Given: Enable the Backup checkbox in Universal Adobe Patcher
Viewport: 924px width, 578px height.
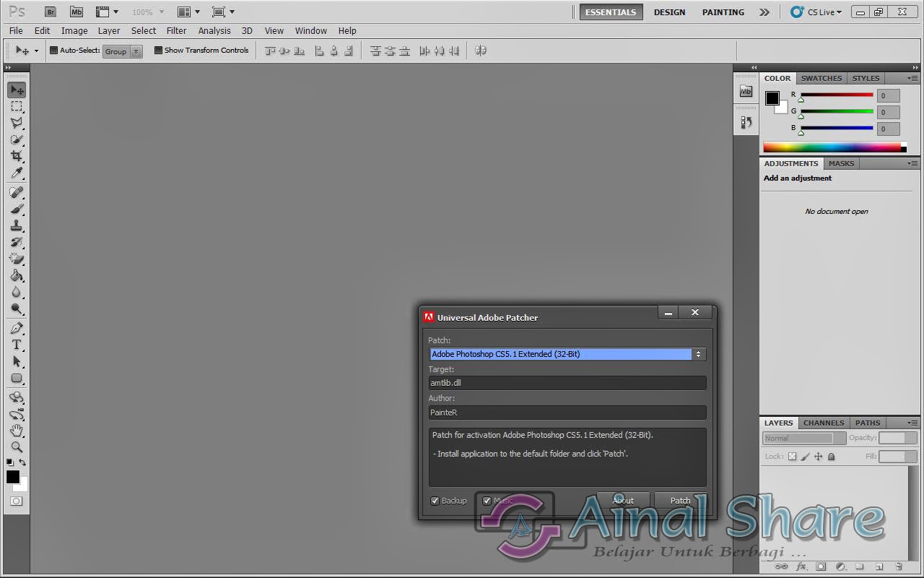Looking at the screenshot, I should pyautogui.click(x=435, y=500).
